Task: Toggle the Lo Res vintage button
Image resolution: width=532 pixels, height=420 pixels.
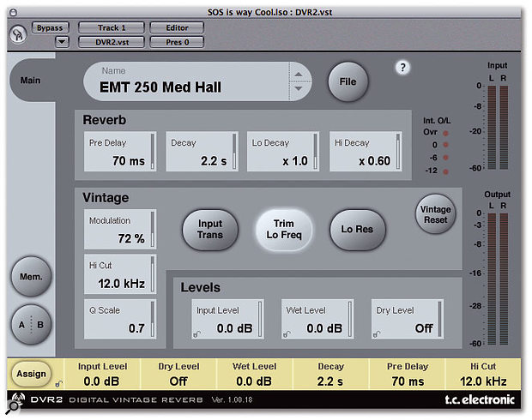Action: coord(357,230)
